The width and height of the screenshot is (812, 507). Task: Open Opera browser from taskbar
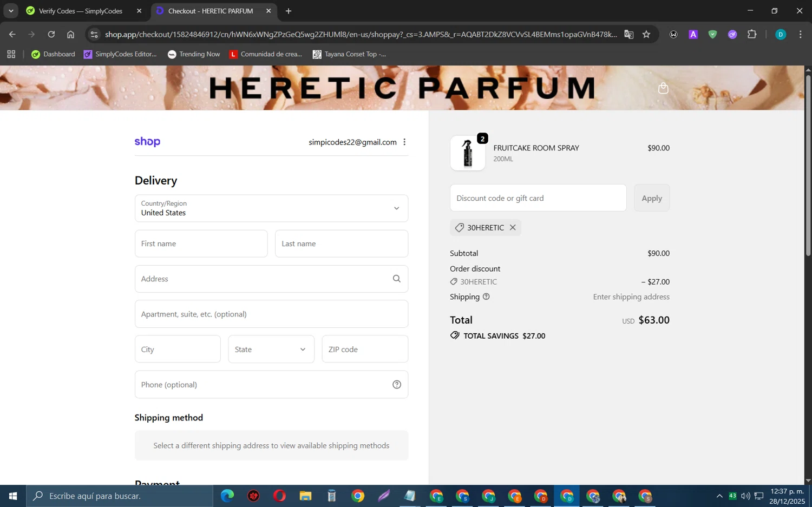[279, 496]
